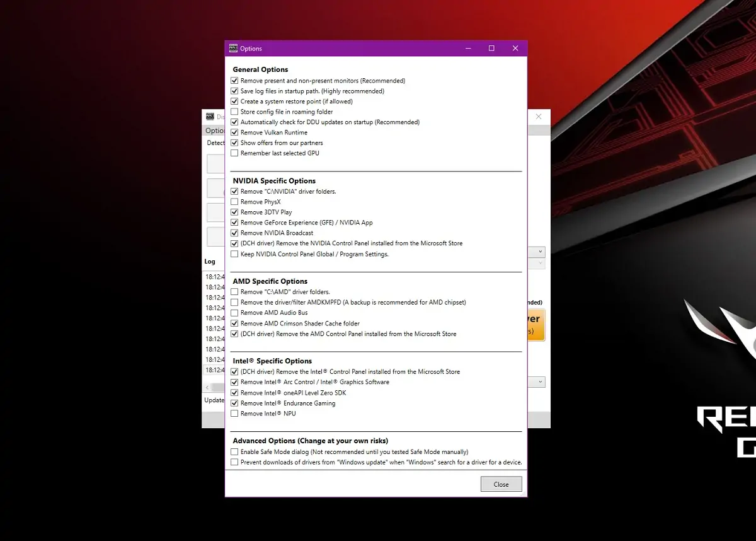Toggle Remove NVIDIA Control Panel from Microsoft Store
The image size is (756, 541).
point(234,243)
